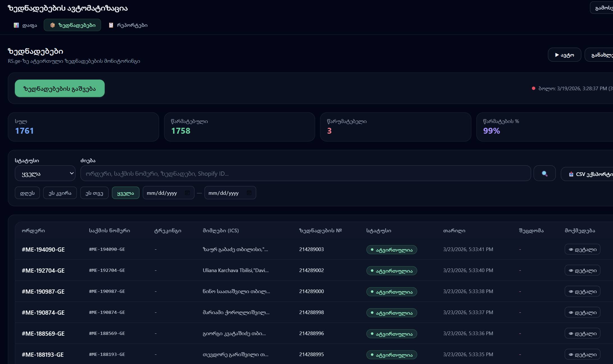Screen dimensions: 613x364
Task: Click eye detail icon for #ME-194090-GE
Action: click(571, 249)
